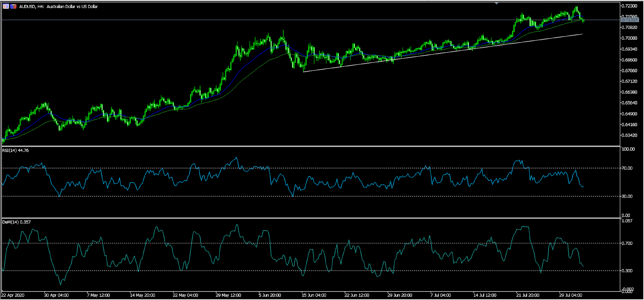The width and height of the screenshot is (644, 300).
Task: Click the 0.65640 price axis label
Action: 630,103
